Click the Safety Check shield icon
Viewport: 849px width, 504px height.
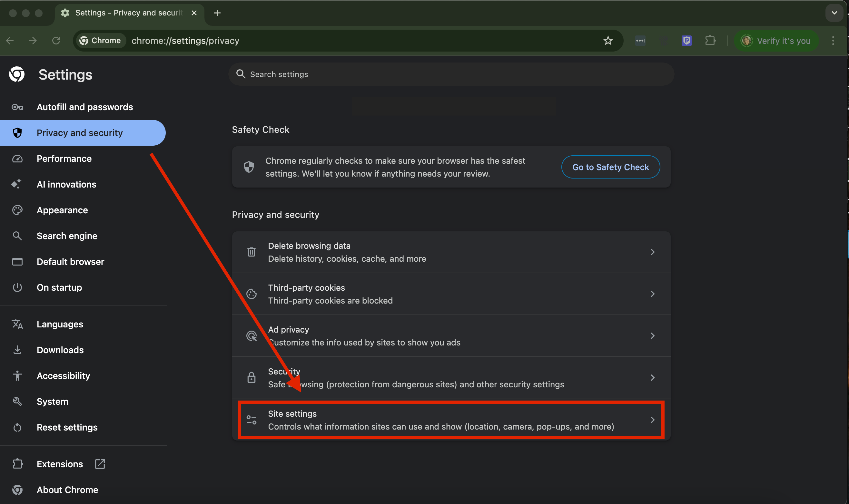(x=249, y=167)
